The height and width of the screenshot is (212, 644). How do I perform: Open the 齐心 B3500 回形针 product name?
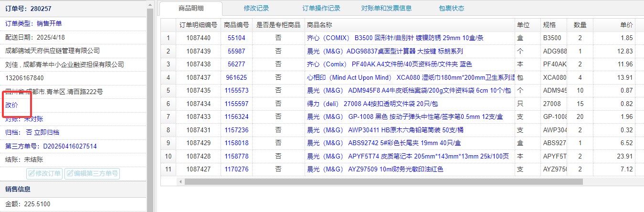395,38
